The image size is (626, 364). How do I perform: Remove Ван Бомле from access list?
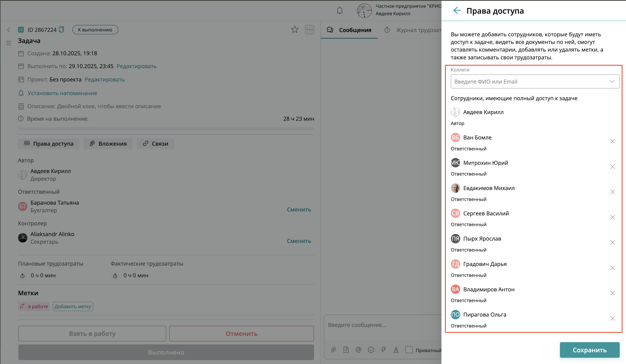coord(612,141)
